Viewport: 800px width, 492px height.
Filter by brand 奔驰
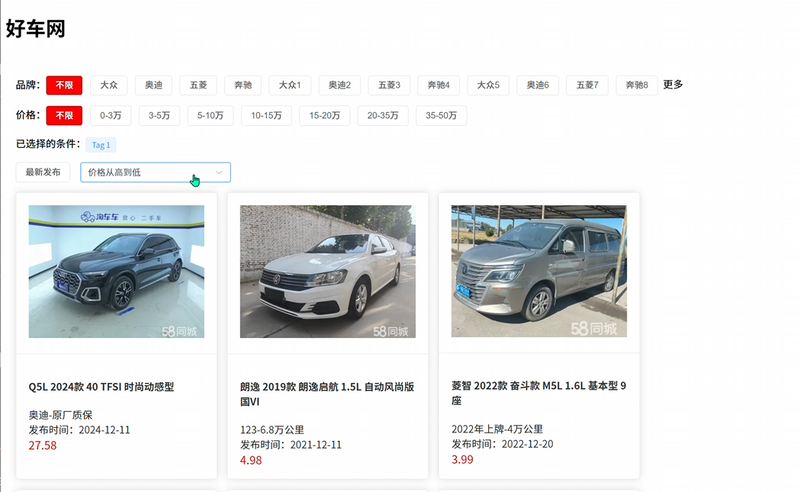click(x=243, y=85)
